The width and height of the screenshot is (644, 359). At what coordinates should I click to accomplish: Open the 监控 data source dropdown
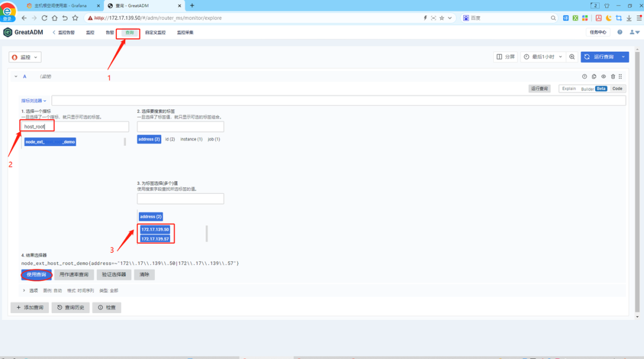(25, 57)
